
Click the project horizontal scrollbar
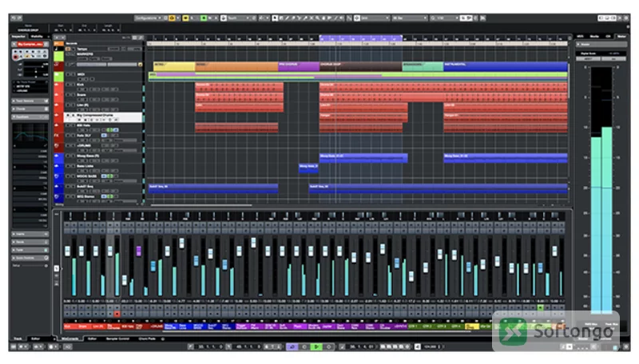point(201,205)
